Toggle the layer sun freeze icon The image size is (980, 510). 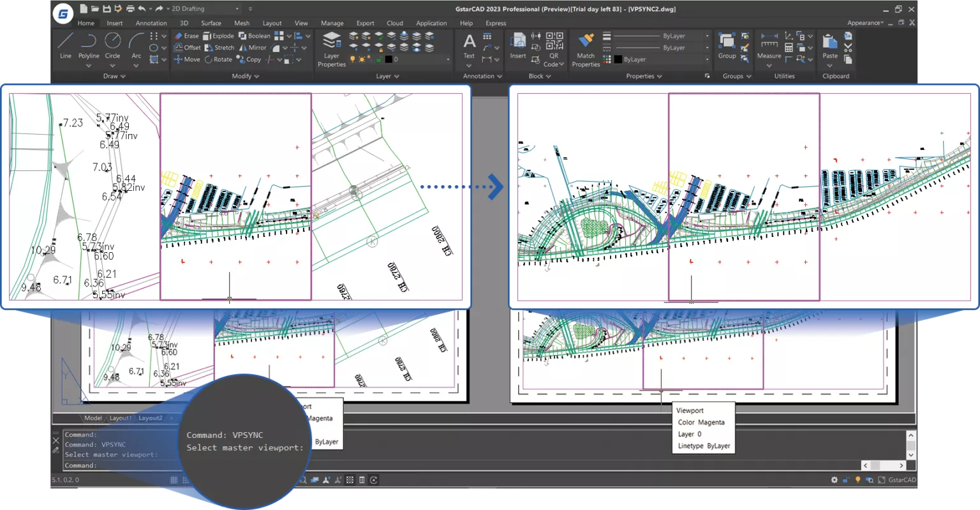click(x=362, y=59)
